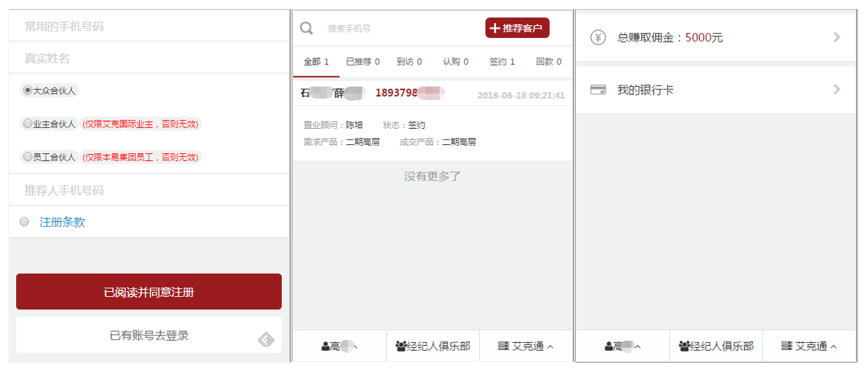Select the 员工合伙人 radio option

[27, 157]
